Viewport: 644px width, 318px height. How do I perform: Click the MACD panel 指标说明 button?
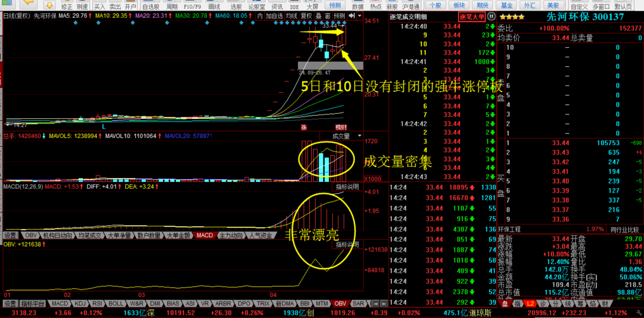click(347, 187)
